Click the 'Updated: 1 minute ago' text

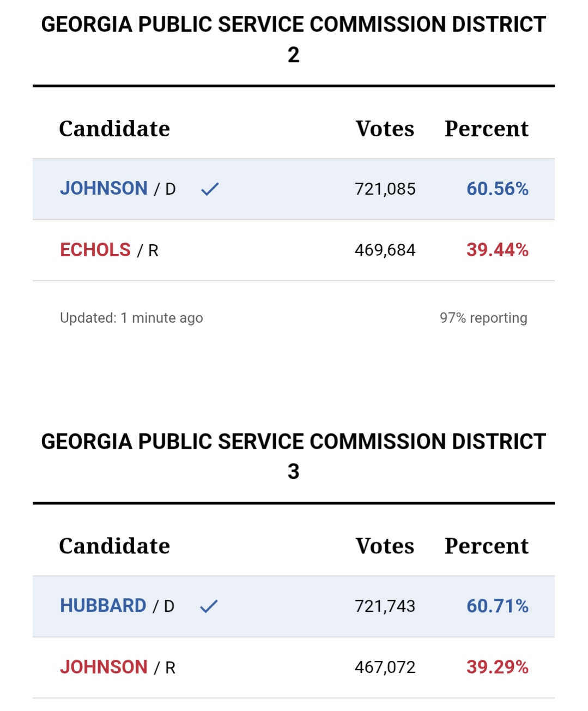click(131, 318)
